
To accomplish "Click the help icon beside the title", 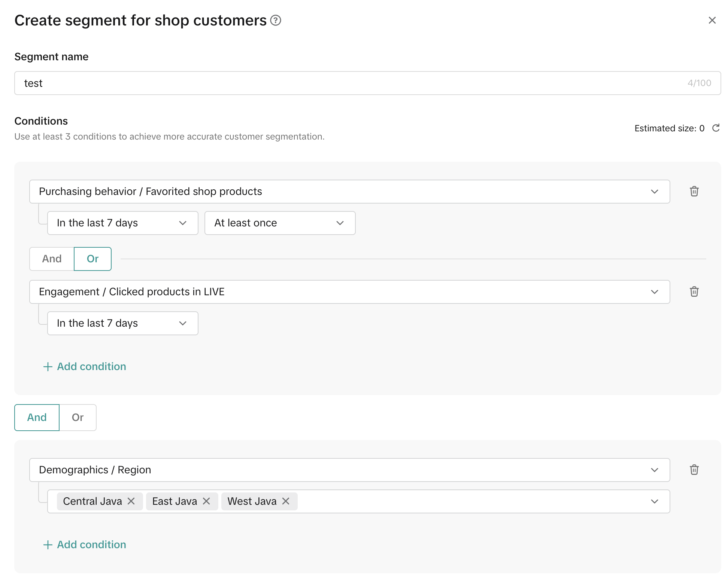I will [x=276, y=20].
